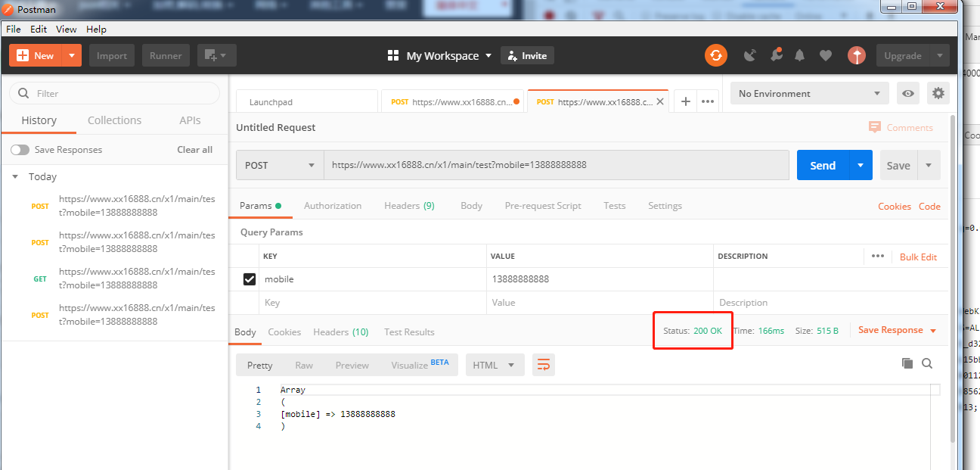Click the environment quick look eye icon
Viewport: 980px width, 470px height.
coord(908,94)
